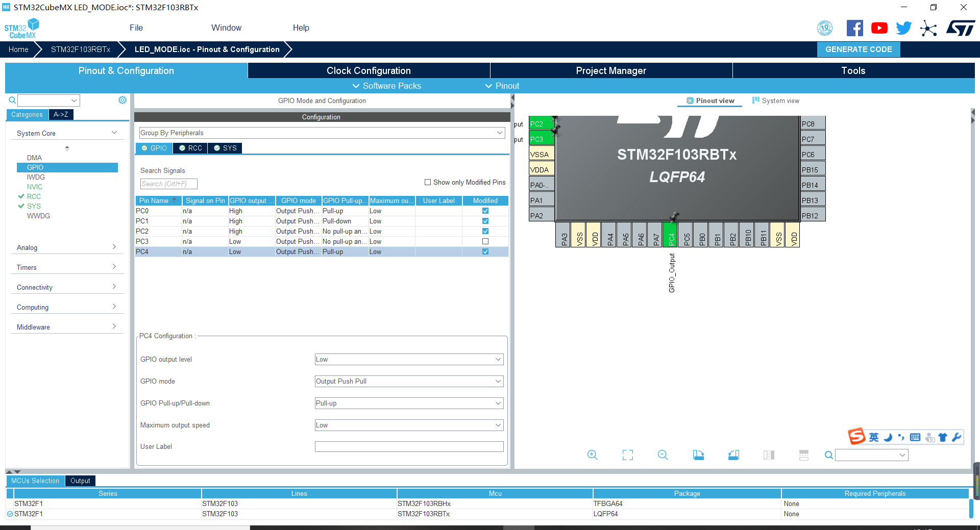Image resolution: width=980 pixels, height=530 pixels.
Task: Open Group By Peripherals dropdown
Action: point(322,133)
